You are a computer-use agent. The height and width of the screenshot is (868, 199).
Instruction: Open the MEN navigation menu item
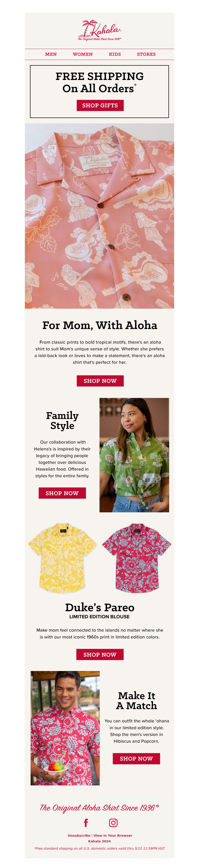click(x=51, y=54)
